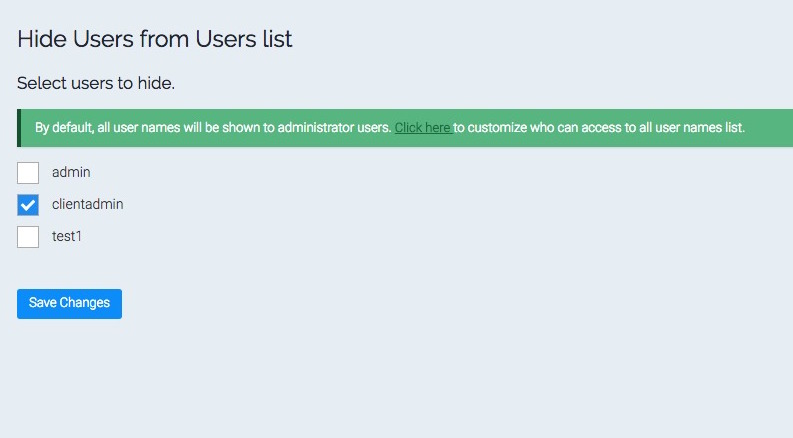The height and width of the screenshot is (438, 793).
Task: Click the "Select users to hide." subtitle
Action: pos(96,83)
